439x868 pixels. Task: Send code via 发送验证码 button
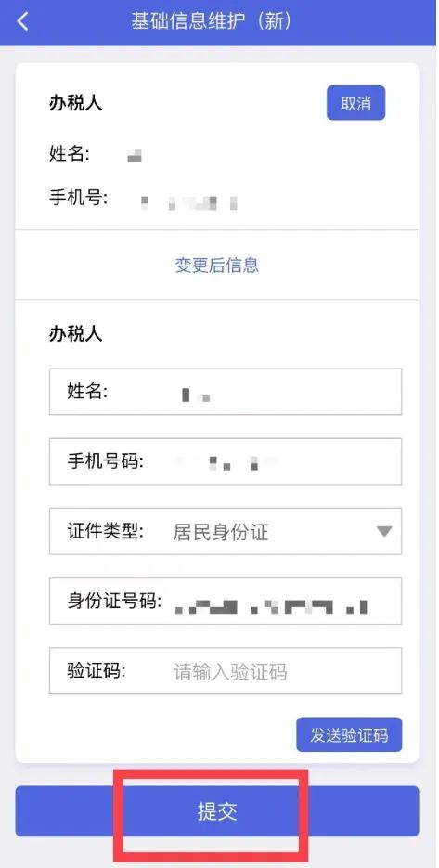pyautogui.click(x=349, y=734)
